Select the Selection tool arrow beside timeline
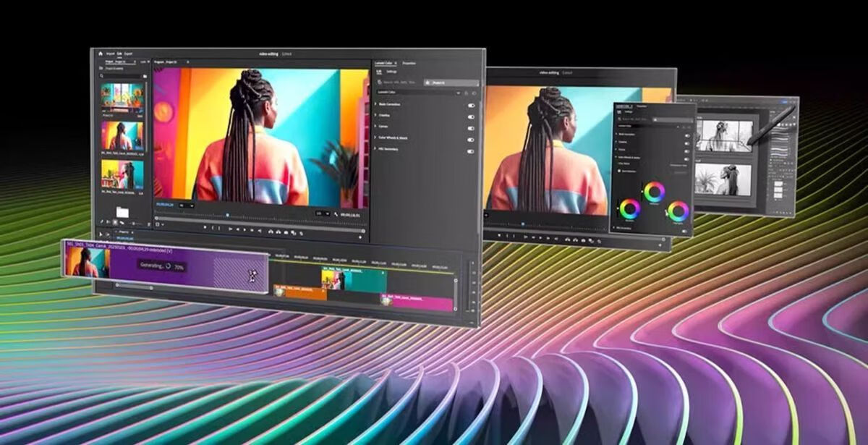 click(x=101, y=234)
